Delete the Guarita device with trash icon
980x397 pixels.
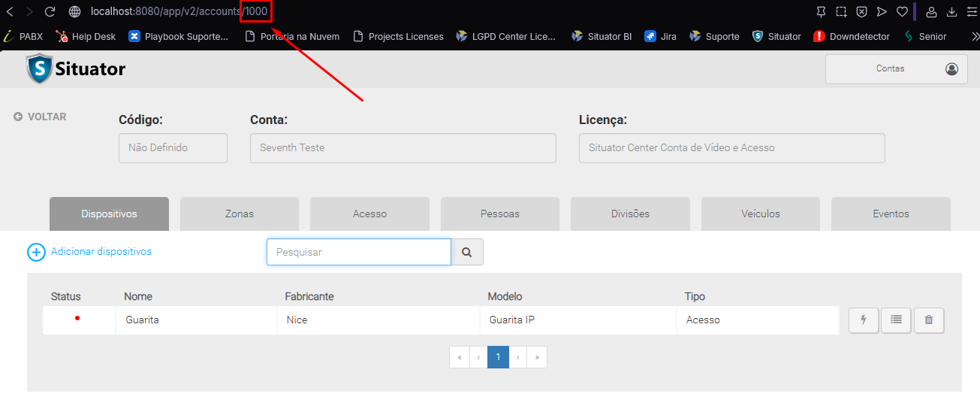929,320
